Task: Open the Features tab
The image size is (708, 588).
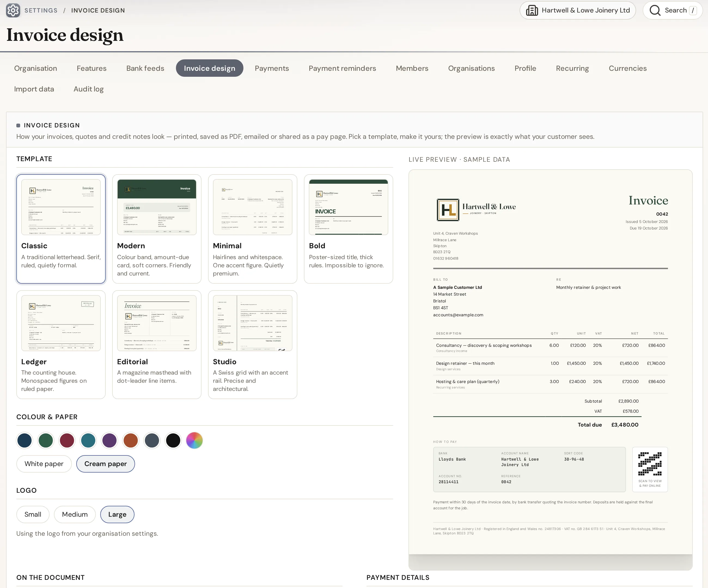Action: click(x=92, y=68)
